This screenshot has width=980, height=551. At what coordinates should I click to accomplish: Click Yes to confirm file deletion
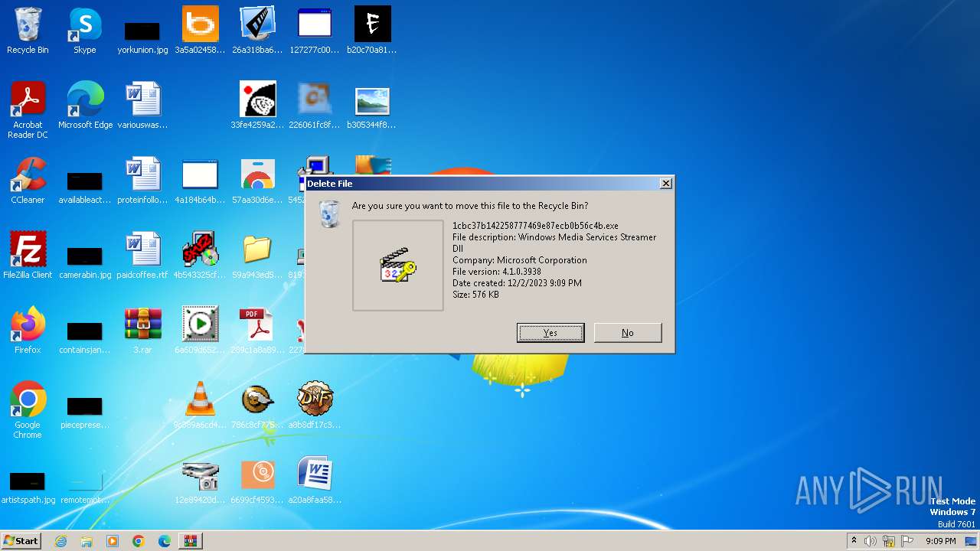point(550,333)
